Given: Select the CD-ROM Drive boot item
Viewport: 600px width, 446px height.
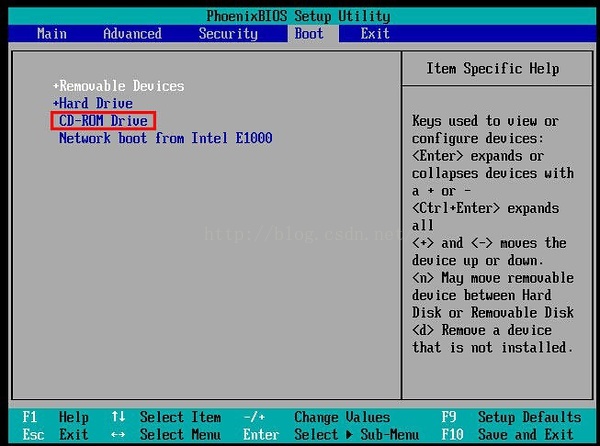Looking at the screenshot, I should (x=103, y=121).
